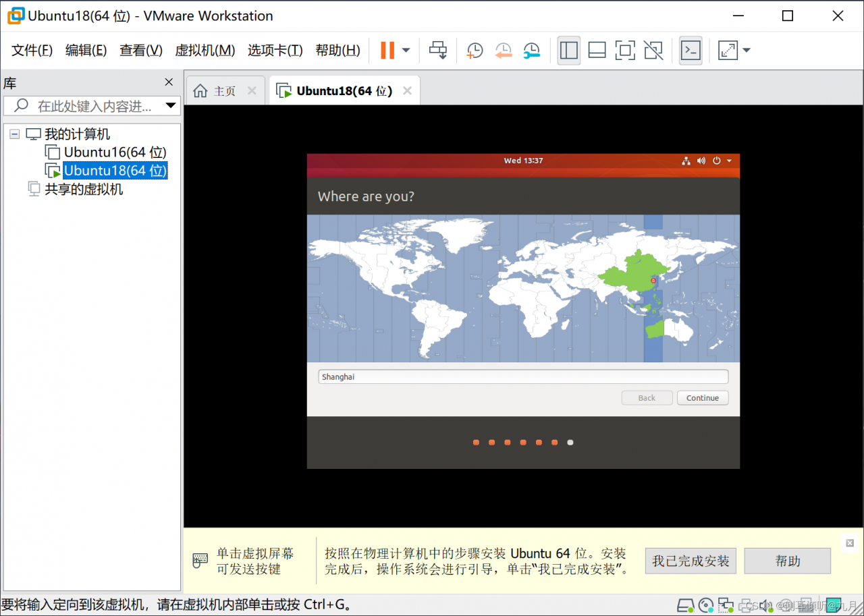864x616 pixels.
Task: Select Ubuntu18(64 位) in the library tree
Action: coord(115,171)
